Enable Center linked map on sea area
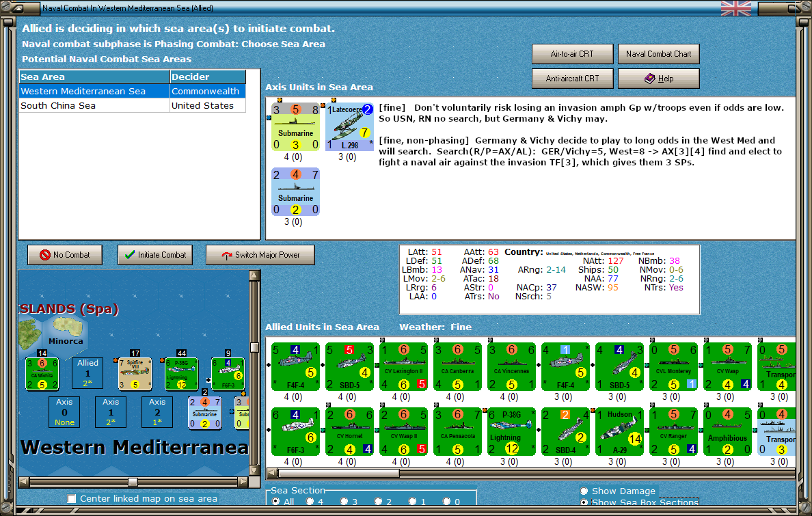812x516 pixels. (x=72, y=498)
